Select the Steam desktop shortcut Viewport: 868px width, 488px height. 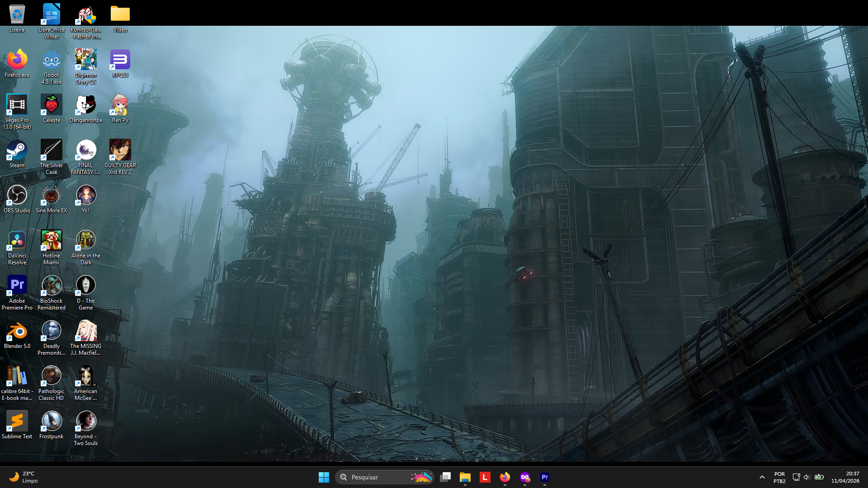click(x=17, y=151)
